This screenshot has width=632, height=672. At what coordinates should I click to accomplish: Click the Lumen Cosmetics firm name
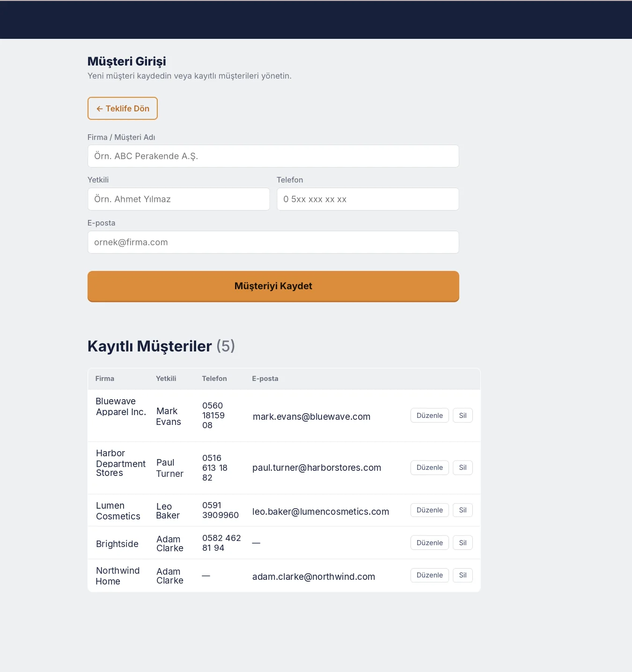[118, 511]
